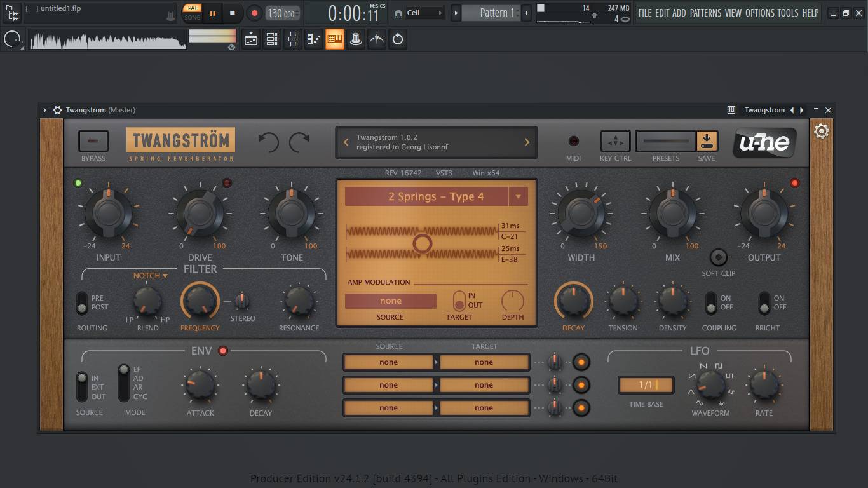Open the NOTCH filter type dropdown
The image size is (868, 488).
[150, 276]
